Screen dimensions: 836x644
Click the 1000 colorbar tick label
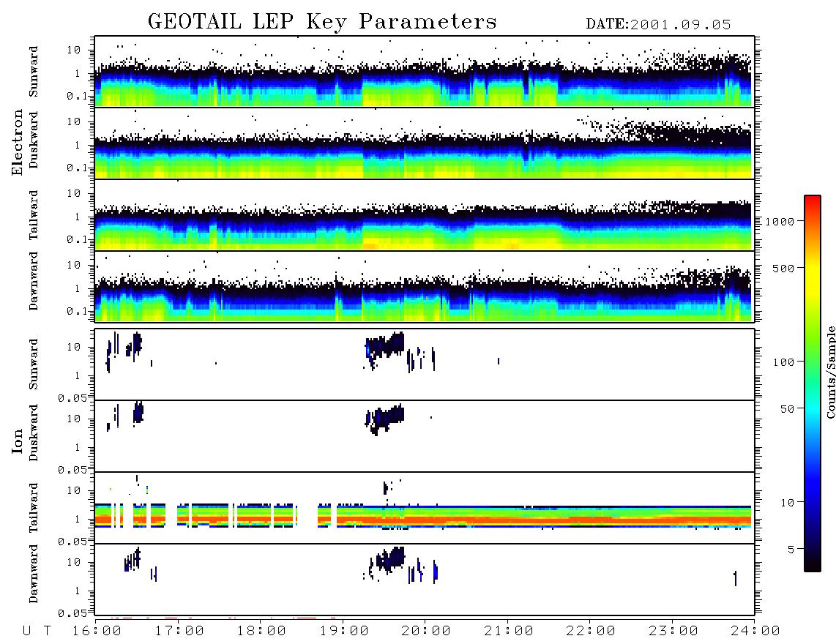780,221
